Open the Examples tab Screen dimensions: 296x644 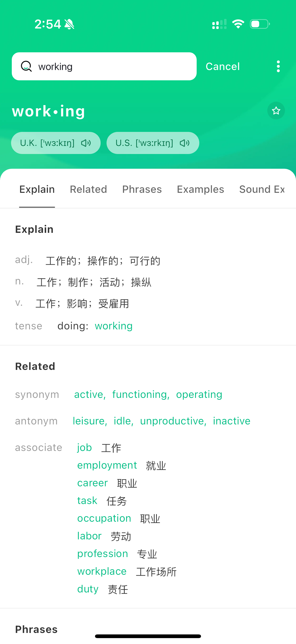click(x=200, y=189)
